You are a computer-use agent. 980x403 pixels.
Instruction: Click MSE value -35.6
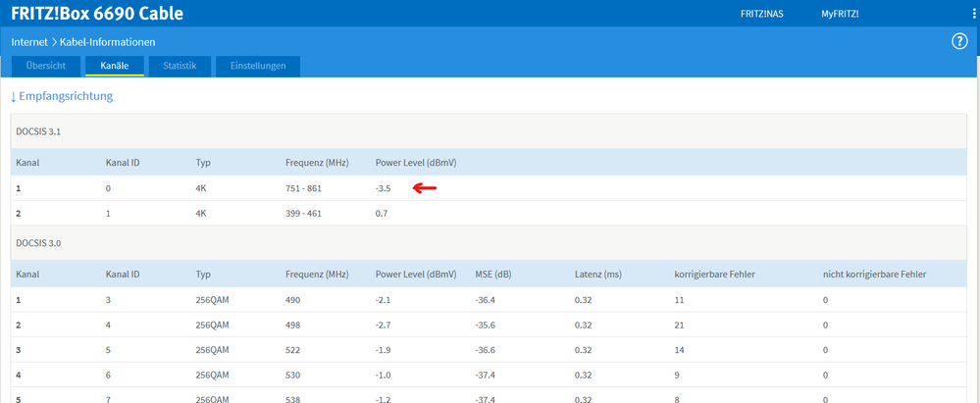tap(485, 325)
